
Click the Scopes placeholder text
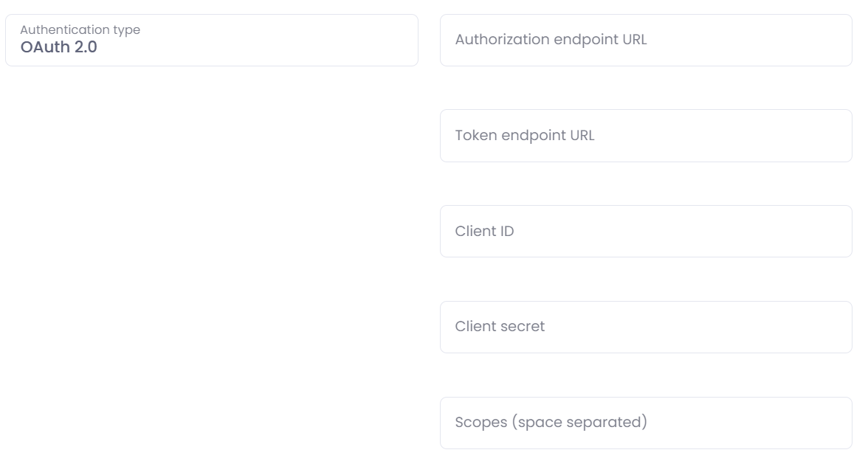pos(551,423)
